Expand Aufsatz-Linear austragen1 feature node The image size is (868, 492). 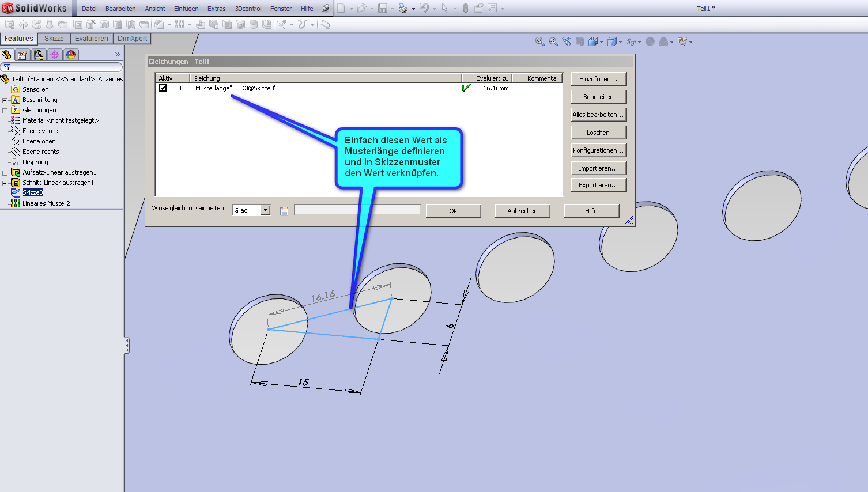pyautogui.click(x=5, y=173)
